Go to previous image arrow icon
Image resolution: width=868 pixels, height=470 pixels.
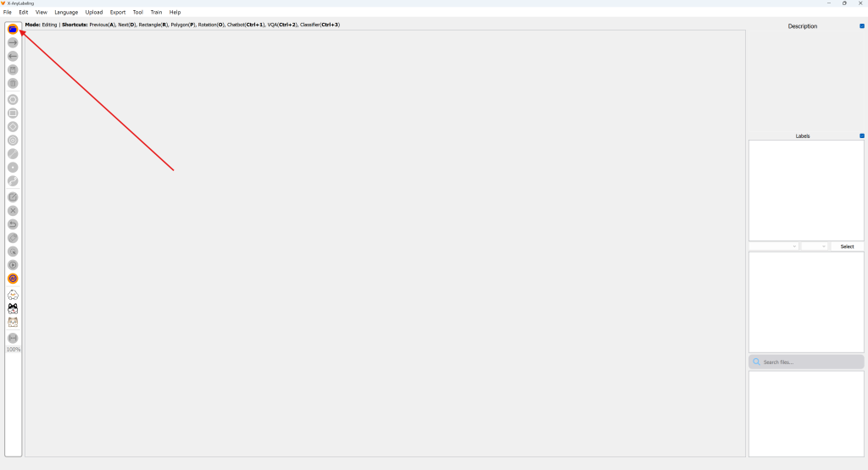pos(13,56)
